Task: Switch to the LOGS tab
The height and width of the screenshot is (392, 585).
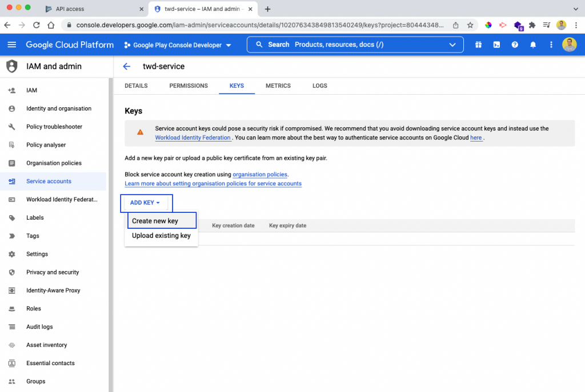Action: coord(320,86)
